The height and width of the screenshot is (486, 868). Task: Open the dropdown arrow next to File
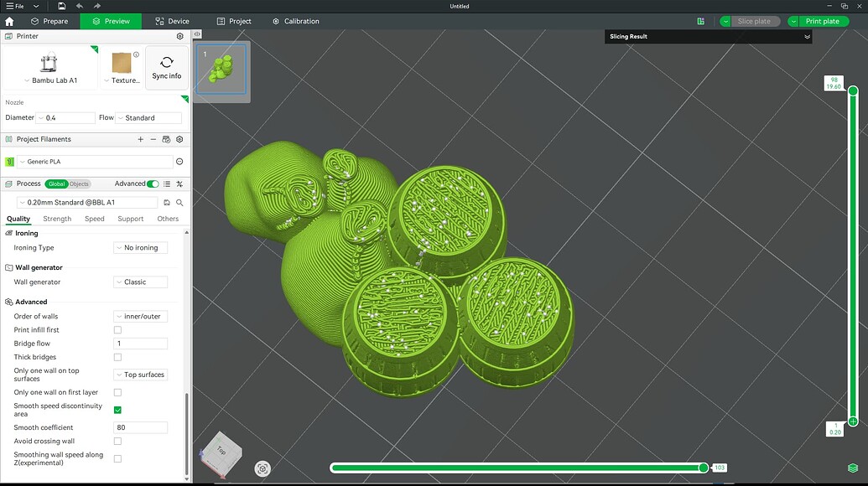36,6
